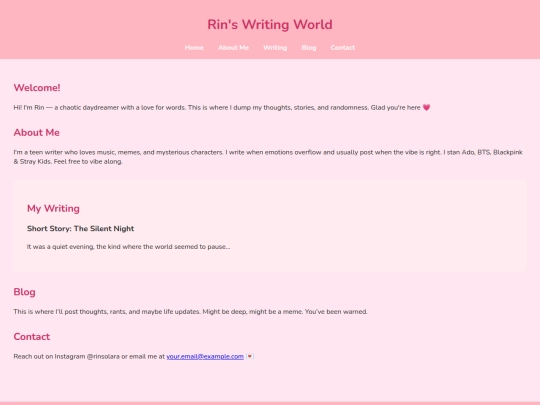Click the Welcome! heading
Viewport: 540px width, 405px height.
37,87
